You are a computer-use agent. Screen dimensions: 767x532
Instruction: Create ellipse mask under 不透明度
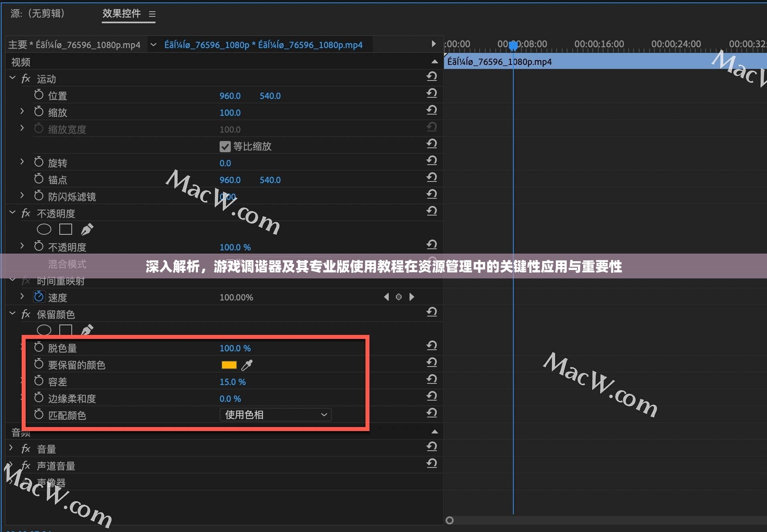[x=44, y=230]
